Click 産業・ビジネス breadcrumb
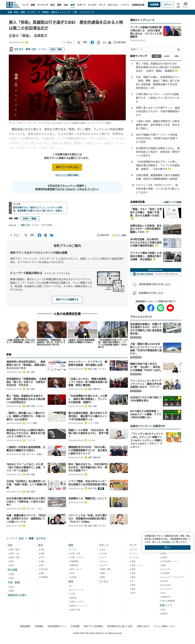Viewport: 195px width, 644px height. click(37, 538)
